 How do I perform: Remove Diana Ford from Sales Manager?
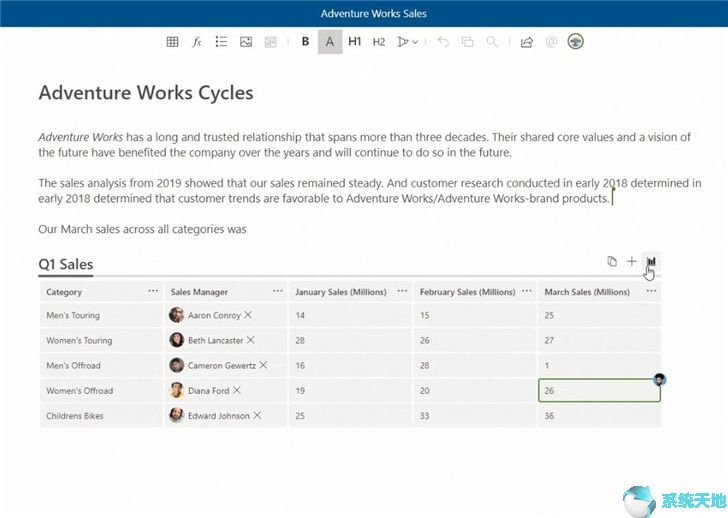click(x=237, y=390)
